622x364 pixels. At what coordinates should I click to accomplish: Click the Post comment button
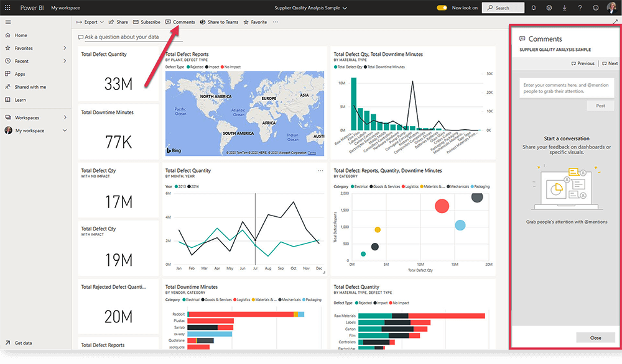600,105
